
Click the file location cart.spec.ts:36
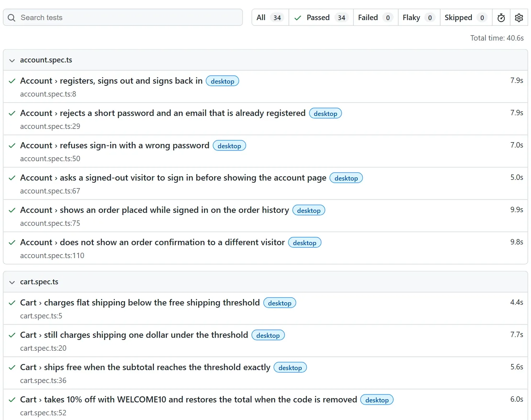pos(43,381)
